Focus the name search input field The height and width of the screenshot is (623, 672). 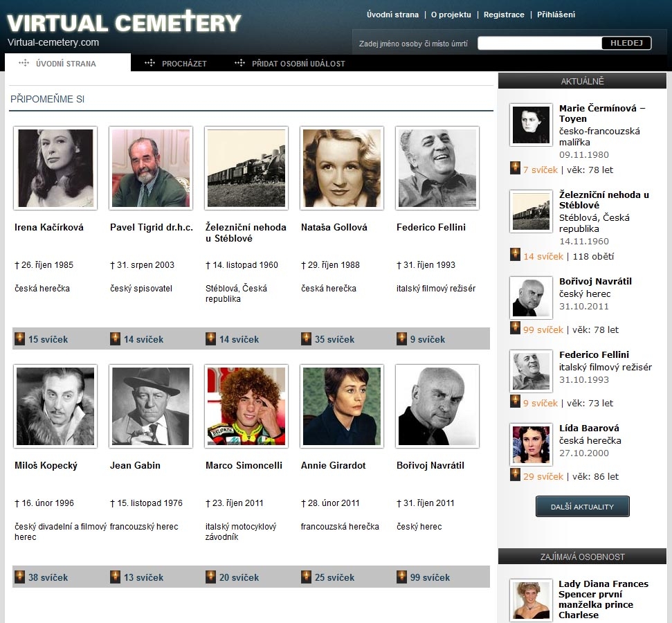pyautogui.click(x=540, y=43)
